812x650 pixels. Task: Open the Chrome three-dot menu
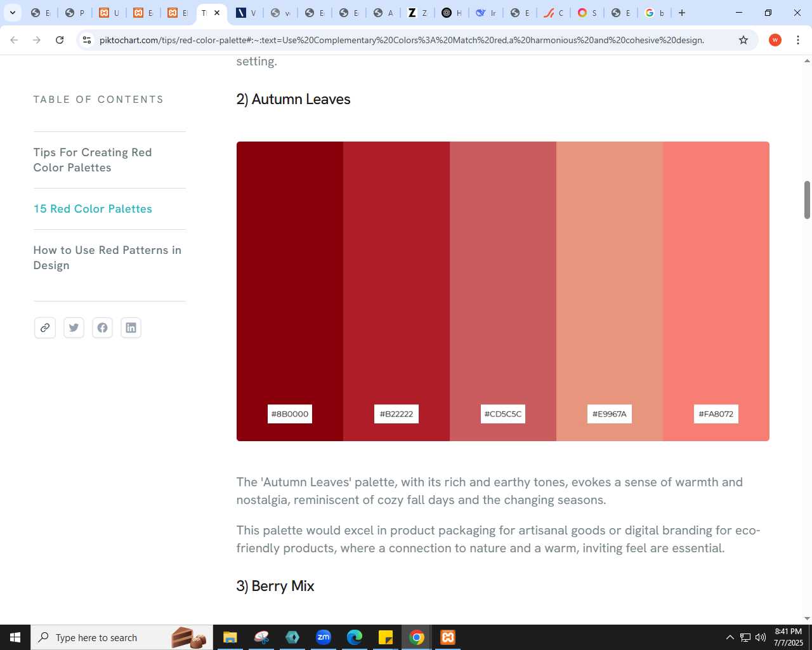[798, 40]
